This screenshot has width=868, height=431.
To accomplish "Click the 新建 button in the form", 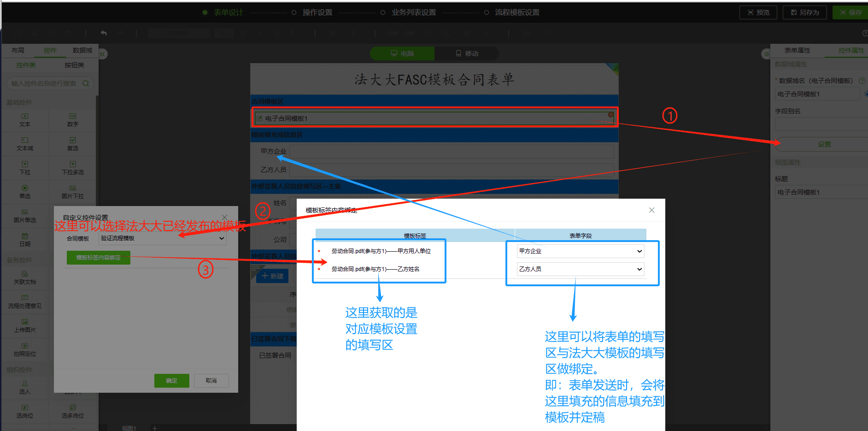I will pos(272,276).
